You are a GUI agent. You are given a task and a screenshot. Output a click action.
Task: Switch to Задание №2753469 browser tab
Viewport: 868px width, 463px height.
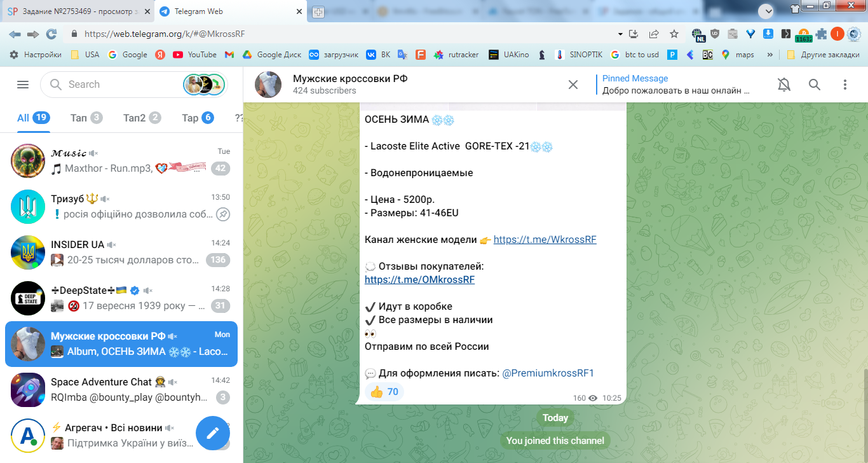(78, 11)
